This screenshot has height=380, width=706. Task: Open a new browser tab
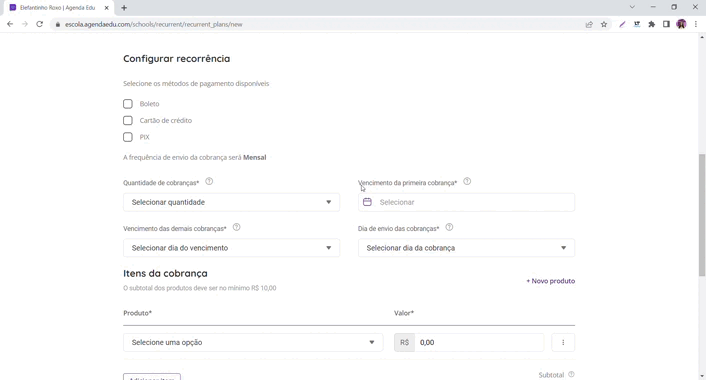pyautogui.click(x=124, y=8)
